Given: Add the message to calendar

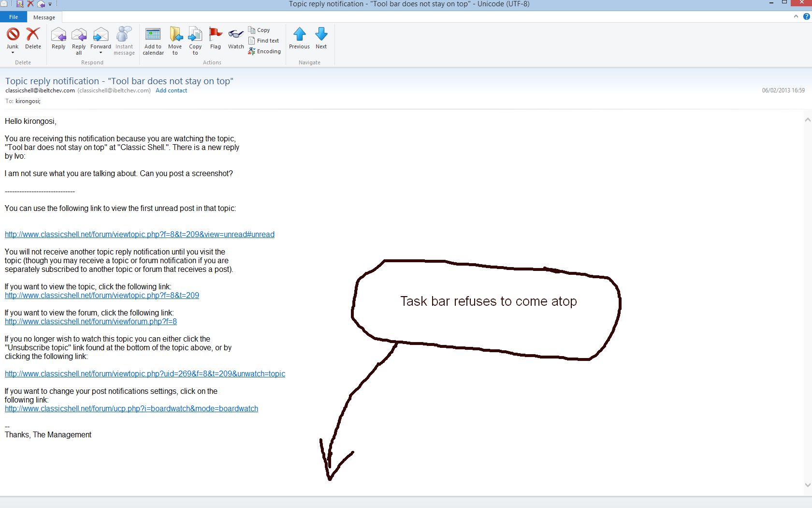Looking at the screenshot, I should click(x=153, y=35).
